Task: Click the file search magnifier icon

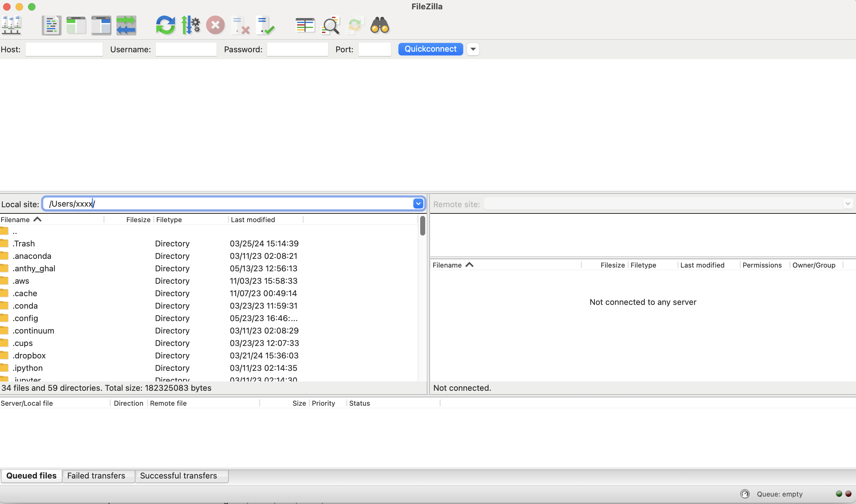Action: click(x=330, y=26)
